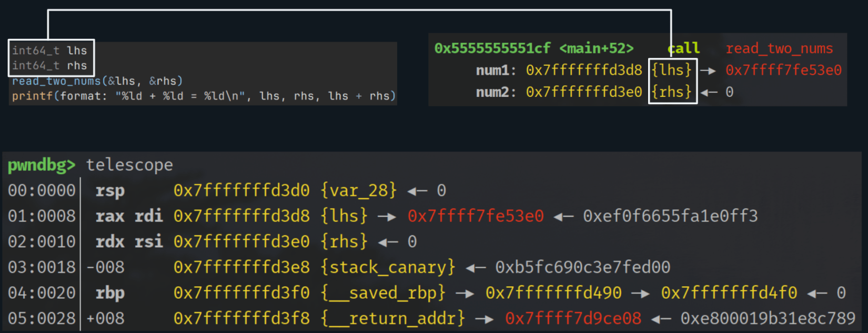Click the {__saved_rbp} stack label

383,293
